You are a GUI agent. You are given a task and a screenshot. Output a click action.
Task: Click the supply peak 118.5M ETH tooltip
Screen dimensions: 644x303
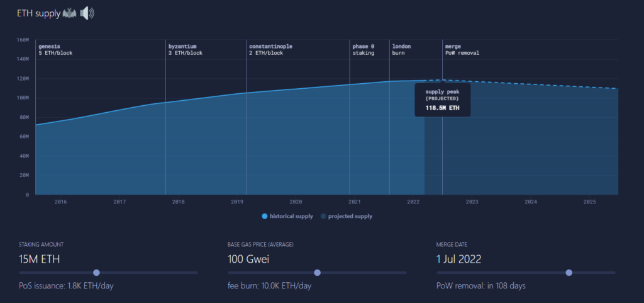(x=442, y=100)
